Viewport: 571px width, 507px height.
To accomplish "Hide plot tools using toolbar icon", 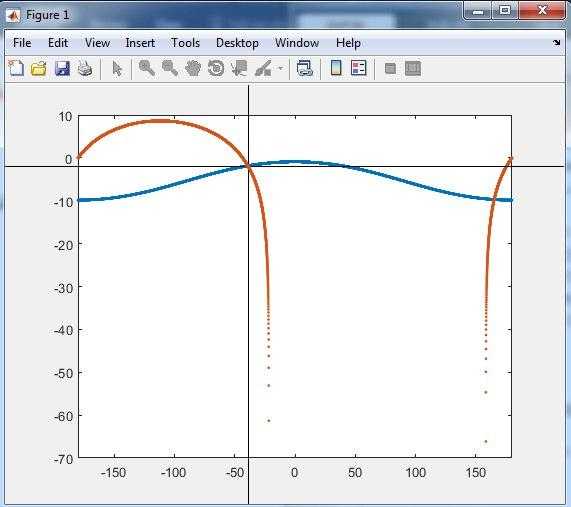I will (x=390, y=68).
